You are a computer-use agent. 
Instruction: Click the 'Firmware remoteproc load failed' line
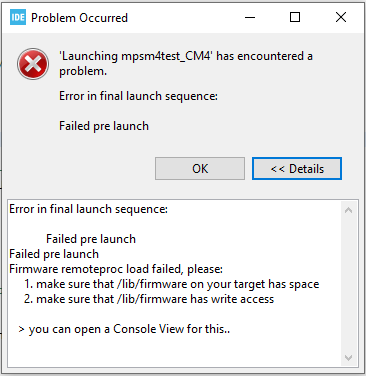click(116, 269)
